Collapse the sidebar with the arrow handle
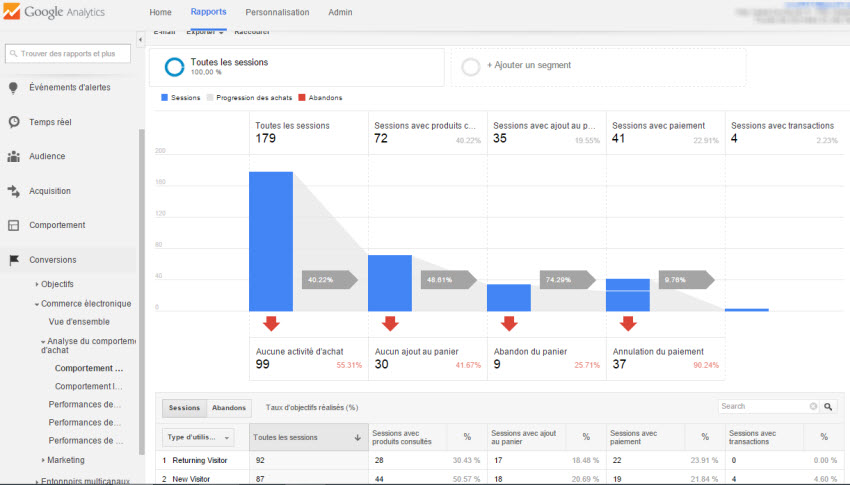This screenshot has height=485, width=850. point(140,40)
